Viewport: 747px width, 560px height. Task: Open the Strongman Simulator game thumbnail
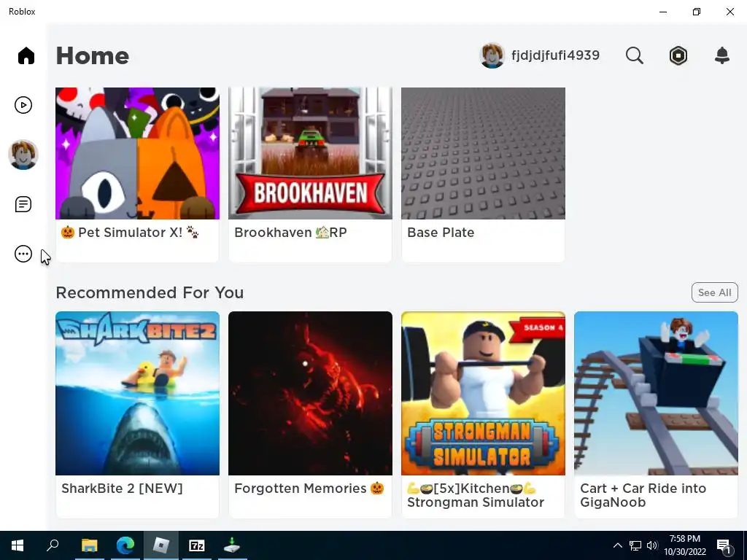pos(484,393)
